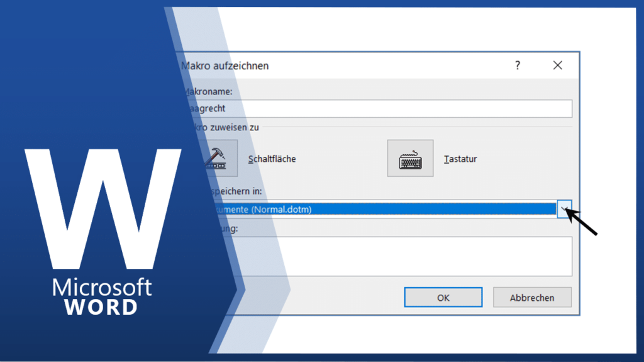
Task: Expand the Normal.dotm storage dropdown arrow
Action: [x=564, y=210]
